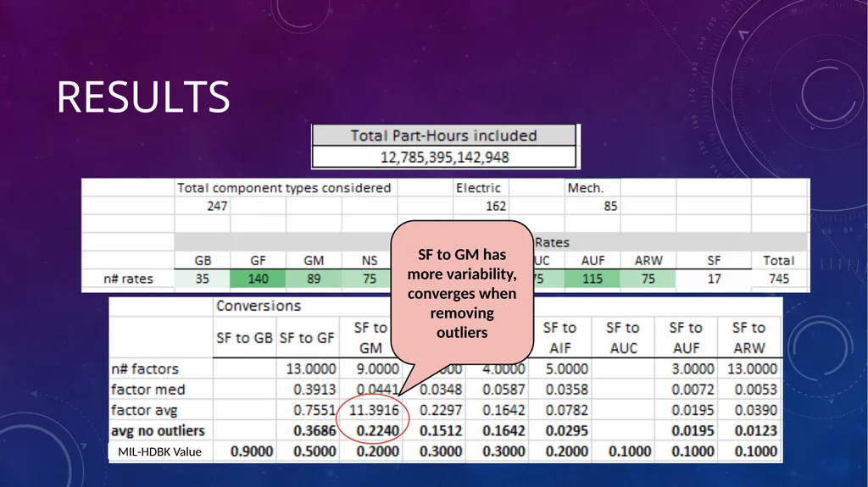
Task: Click the GF column header
Action: point(258,261)
